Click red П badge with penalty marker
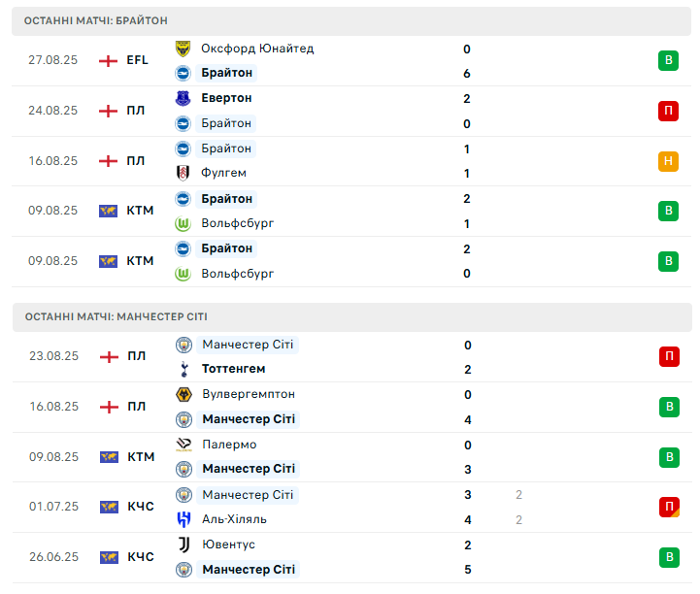Screen dimensions: 700x594 click(669, 507)
